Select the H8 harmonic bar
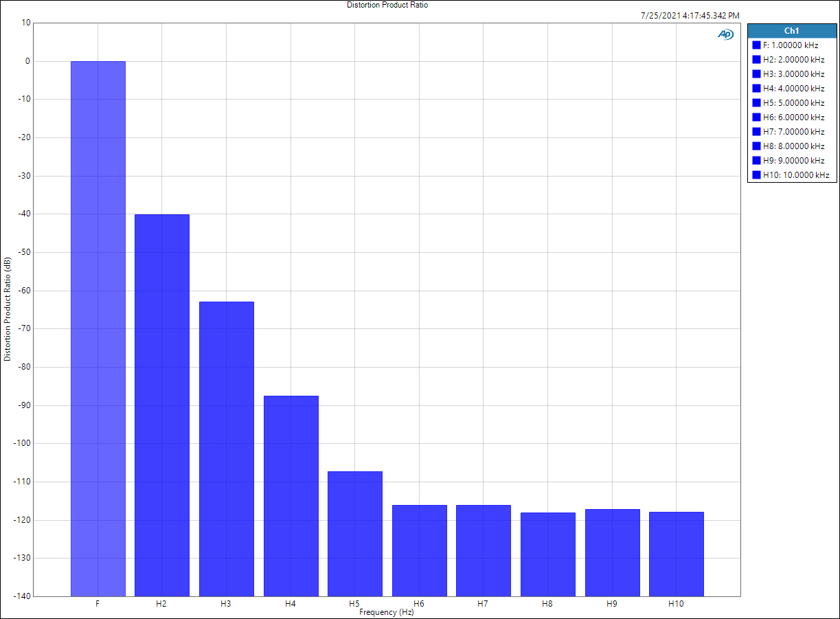Viewport: 840px width, 619px height. point(548,554)
